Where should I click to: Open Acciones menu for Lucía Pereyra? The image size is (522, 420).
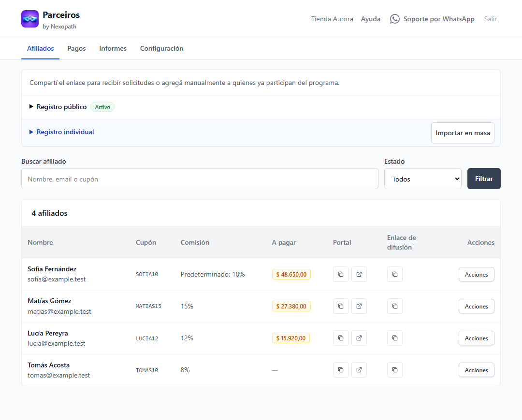[477, 338]
